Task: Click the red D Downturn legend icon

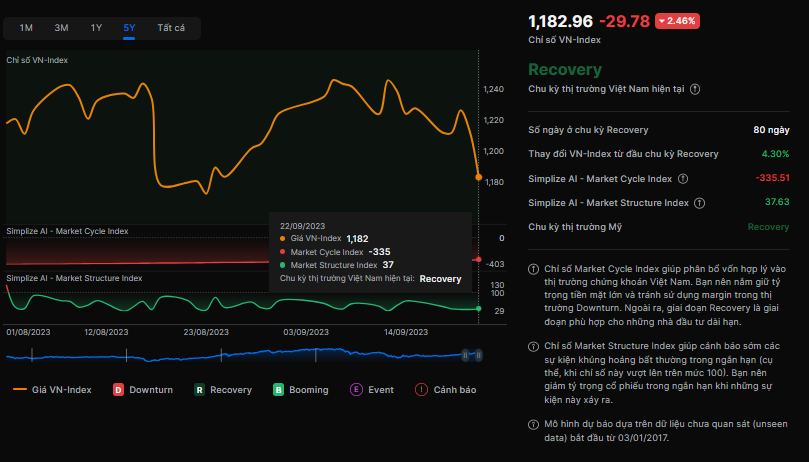Action: point(118,389)
